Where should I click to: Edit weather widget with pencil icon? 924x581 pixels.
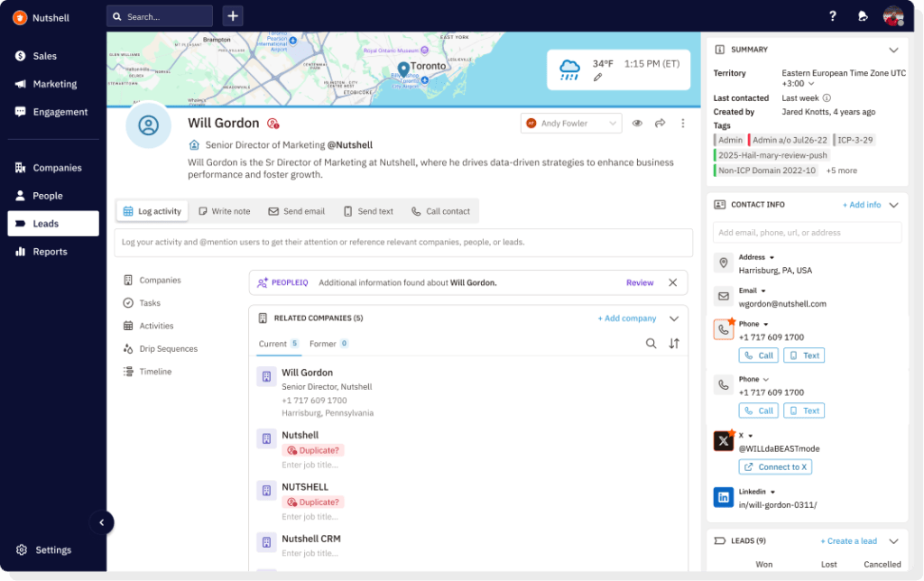[x=597, y=78]
